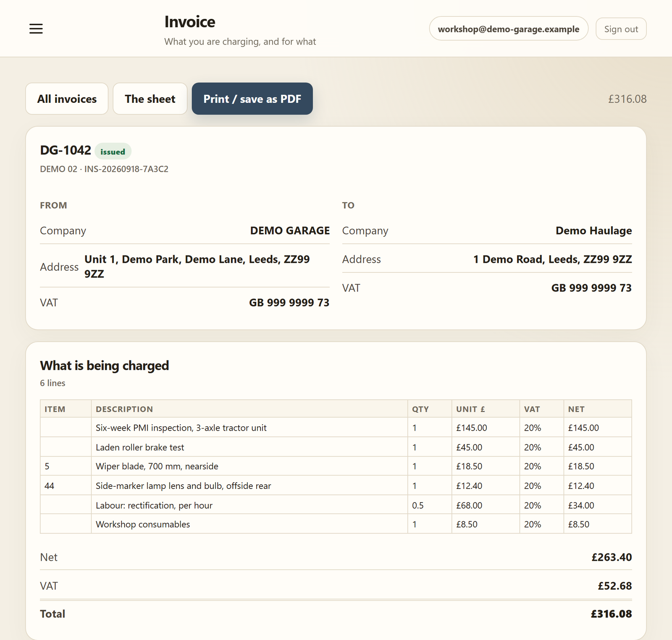The height and width of the screenshot is (640, 672).
Task: Select the Net total £263.40
Action: [x=612, y=557]
